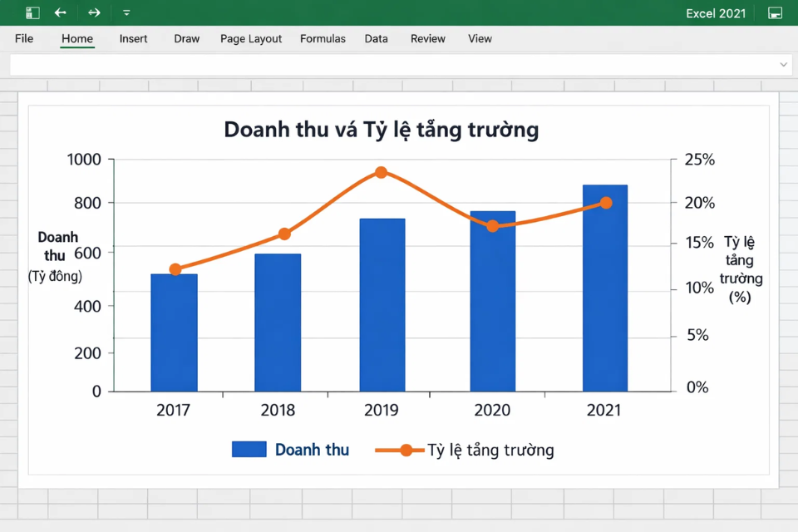Switch to the Insert ribbon tab
798x532 pixels.
(x=133, y=38)
